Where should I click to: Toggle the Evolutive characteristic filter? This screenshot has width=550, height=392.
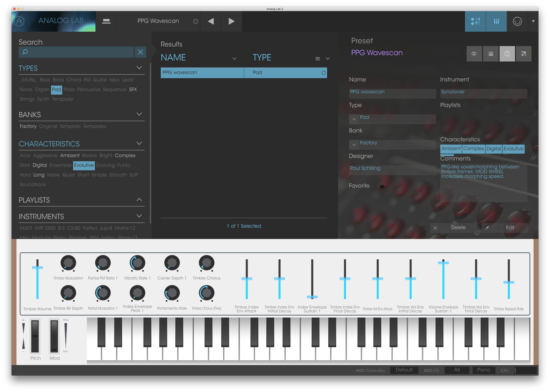point(84,165)
